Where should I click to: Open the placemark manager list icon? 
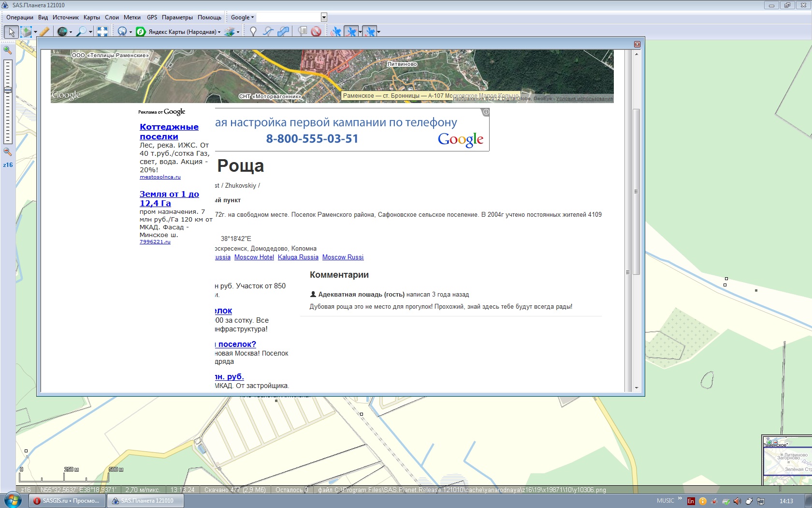tap(303, 32)
